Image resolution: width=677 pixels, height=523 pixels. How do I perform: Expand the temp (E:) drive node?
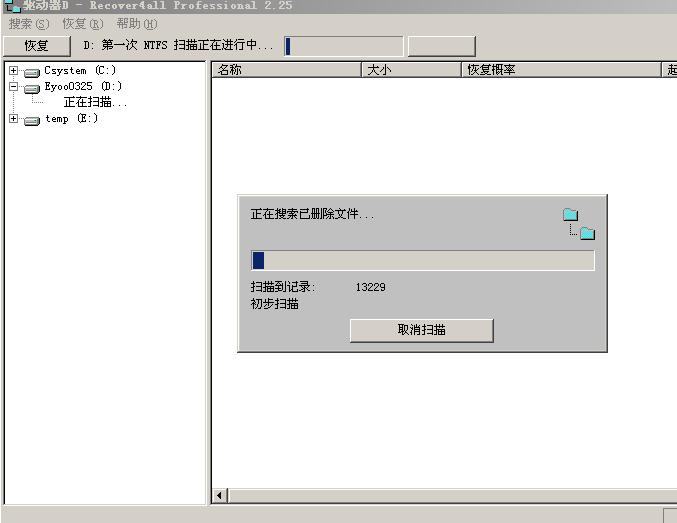(x=13, y=118)
